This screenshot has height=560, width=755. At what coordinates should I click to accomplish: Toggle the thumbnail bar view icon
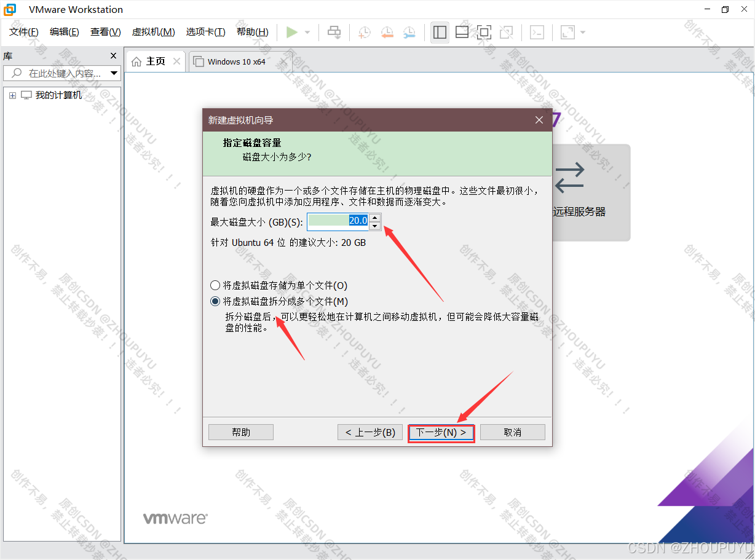462,32
